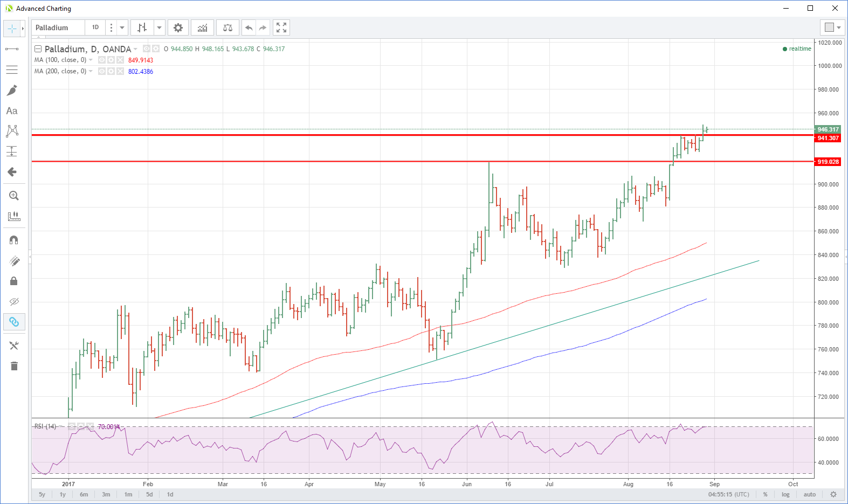Screen dimensions: 848x504
Task: Open the chart style dropdown arrow
Action: pyautogui.click(x=159, y=27)
